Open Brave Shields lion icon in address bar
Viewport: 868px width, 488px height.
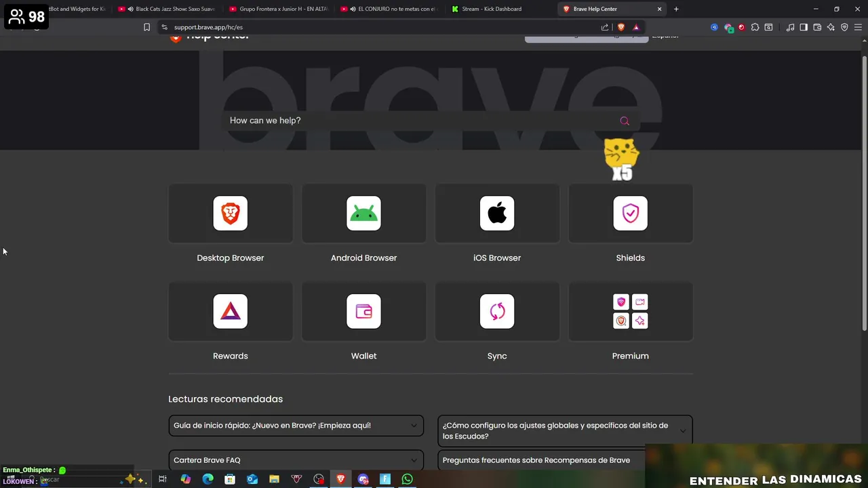[x=620, y=27]
